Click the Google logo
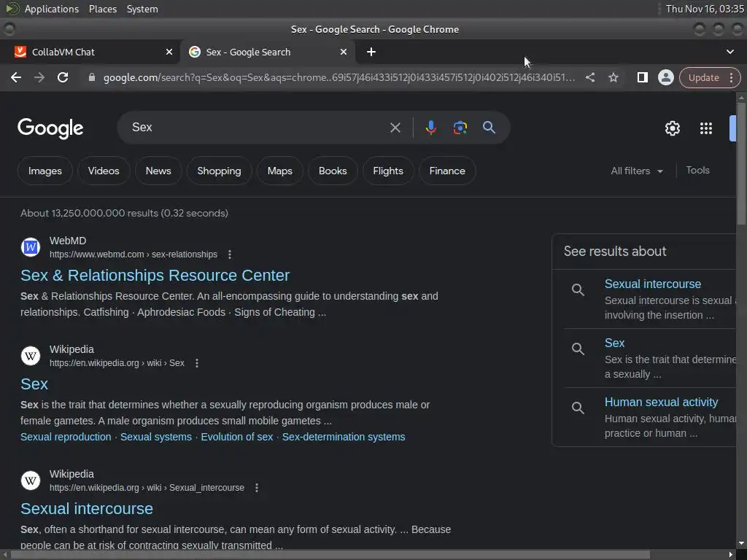The image size is (747, 560). [x=50, y=128]
